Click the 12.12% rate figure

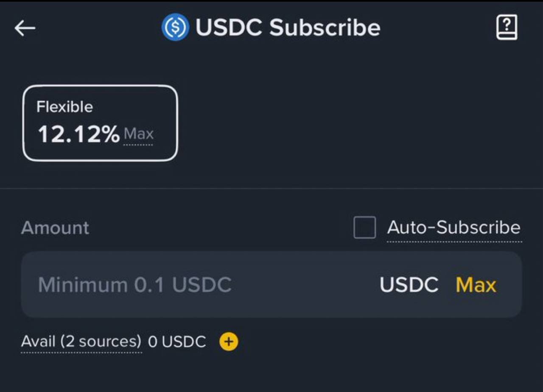click(x=79, y=134)
